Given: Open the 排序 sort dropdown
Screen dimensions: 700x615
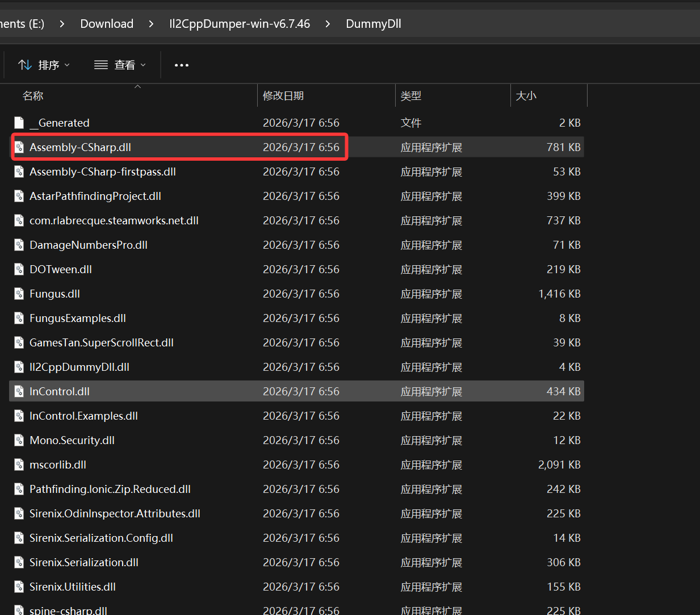Looking at the screenshot, I should pyautogui.click(x=44, y=65).
